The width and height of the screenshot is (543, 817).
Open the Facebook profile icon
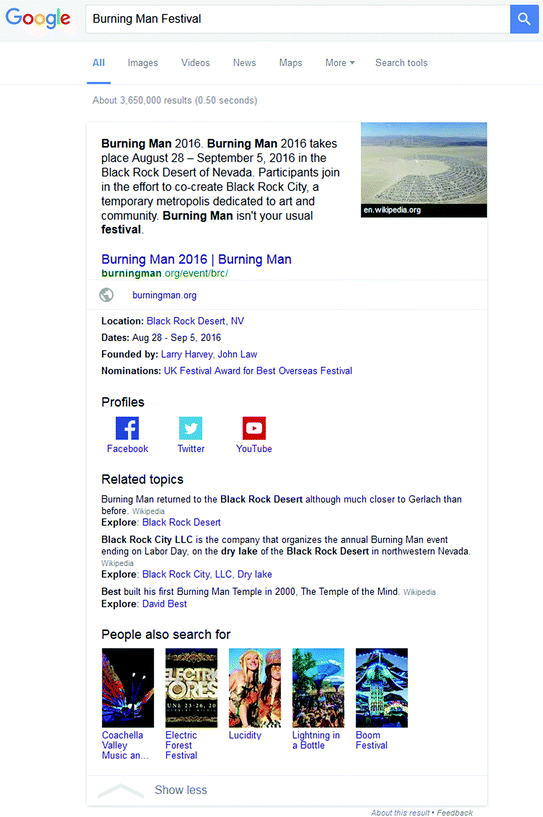tap(127, 428)
